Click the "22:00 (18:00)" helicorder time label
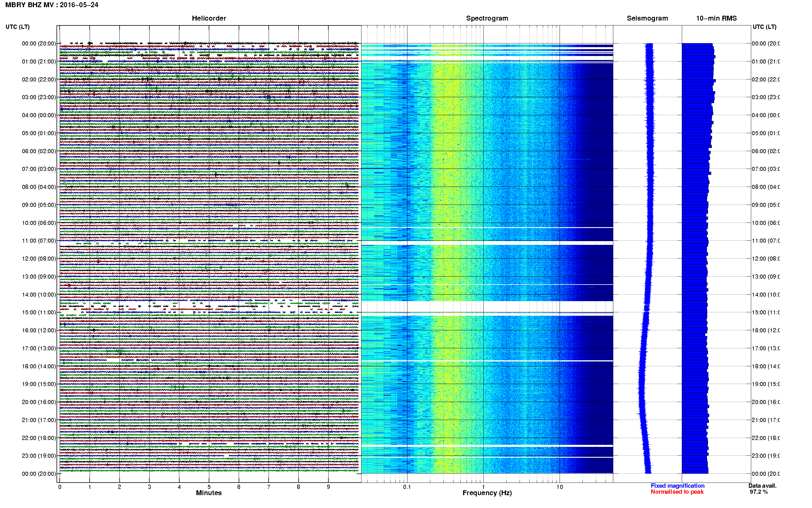 click(39, 438)
